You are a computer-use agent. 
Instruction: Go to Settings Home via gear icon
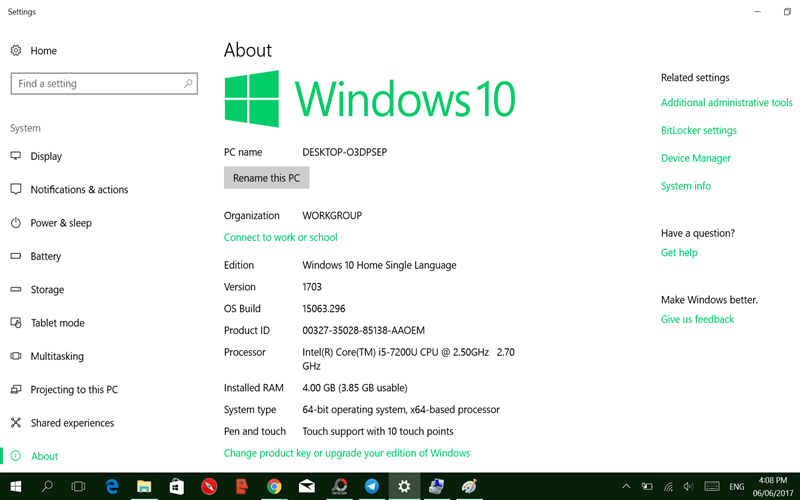pos(16,51)
